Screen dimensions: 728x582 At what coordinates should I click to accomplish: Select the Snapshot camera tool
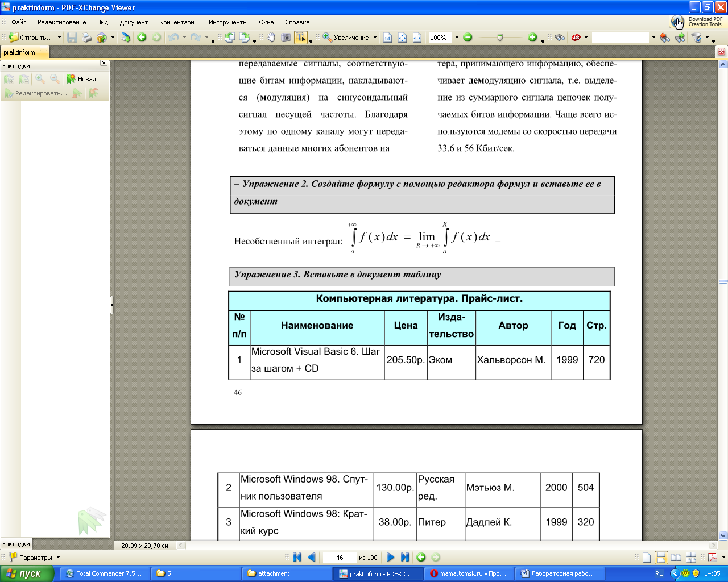(x=286, y=38)
